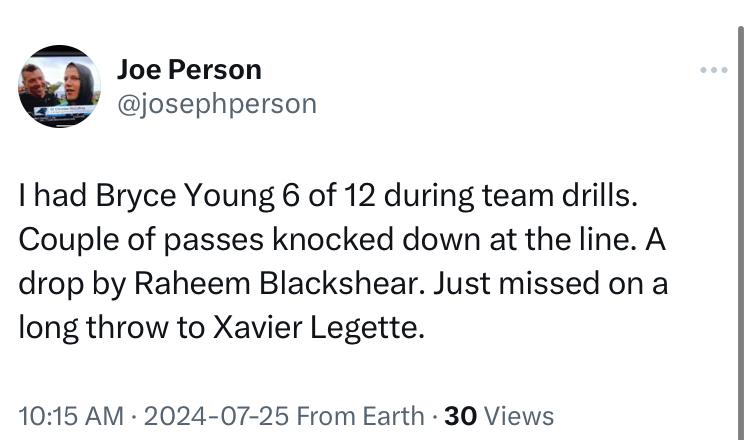Image resolution: width=750 pixels, height=440 pixels.
Task: Click the @josephperson handle
Action: click(216, 103)
